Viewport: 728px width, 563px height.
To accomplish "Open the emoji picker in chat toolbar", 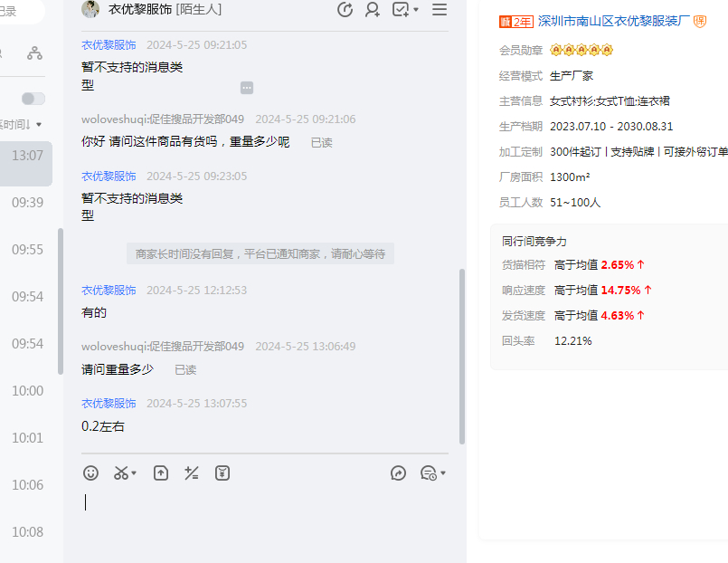I will click(90, 472).
